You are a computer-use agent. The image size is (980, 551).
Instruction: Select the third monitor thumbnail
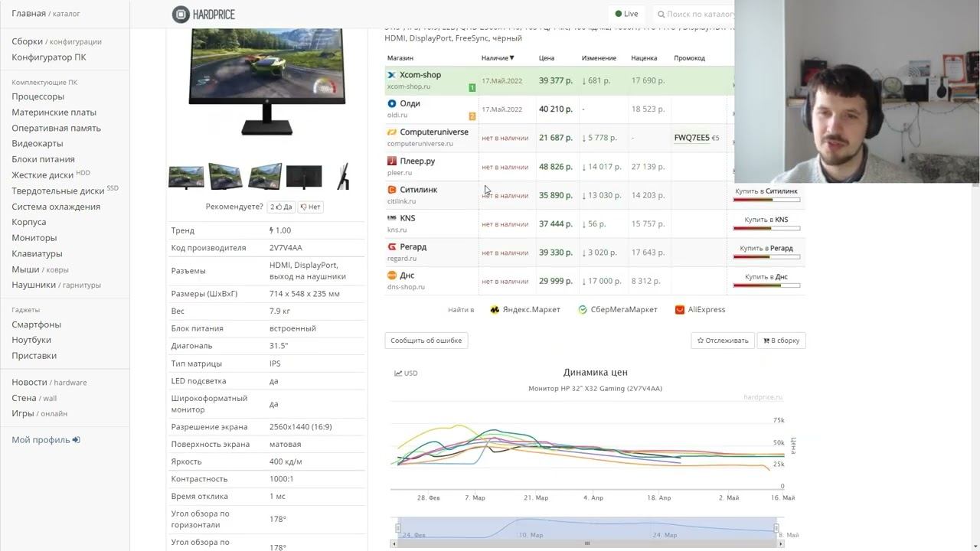[x=265, y=176]
